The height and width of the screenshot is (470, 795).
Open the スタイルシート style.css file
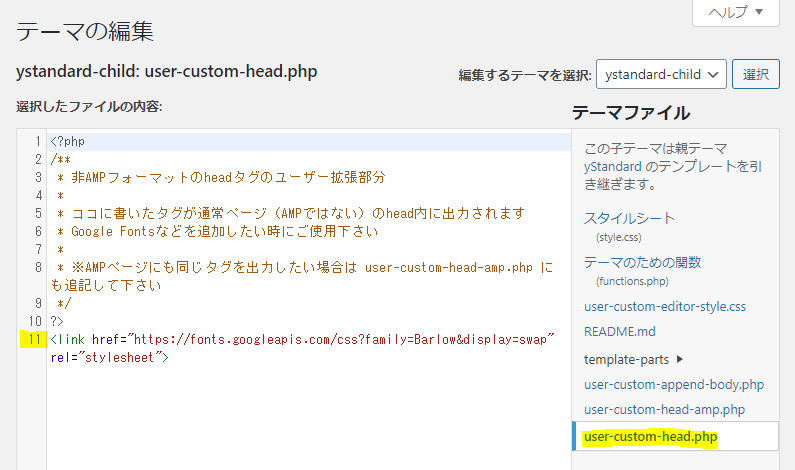click(x=629, y=219)
